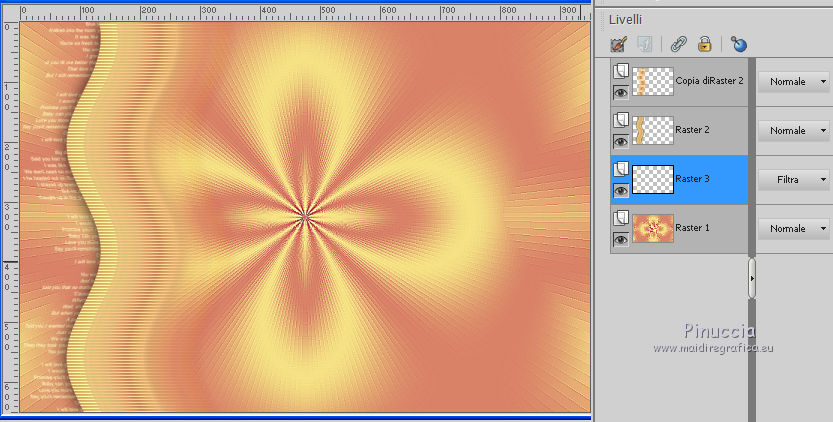Click the raster type icon of Raster 3
Viewport: 833px width, 422px height.
coord(620,169)
